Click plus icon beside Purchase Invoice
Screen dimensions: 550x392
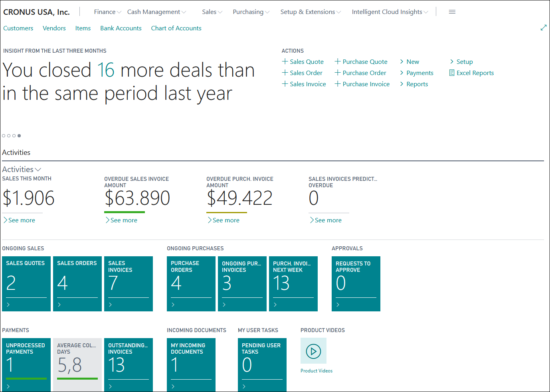point(337,84)
